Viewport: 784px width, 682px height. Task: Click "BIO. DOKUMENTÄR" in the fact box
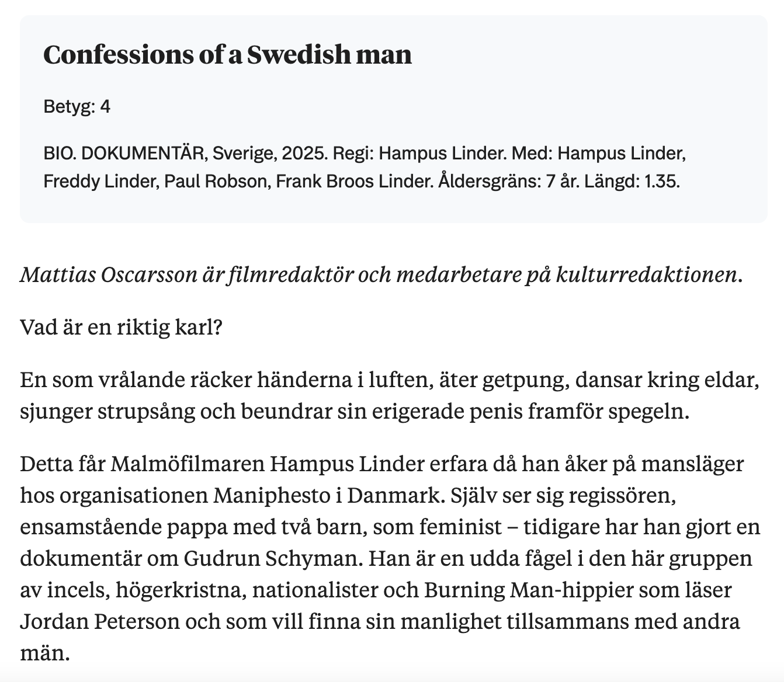point(124,154)
